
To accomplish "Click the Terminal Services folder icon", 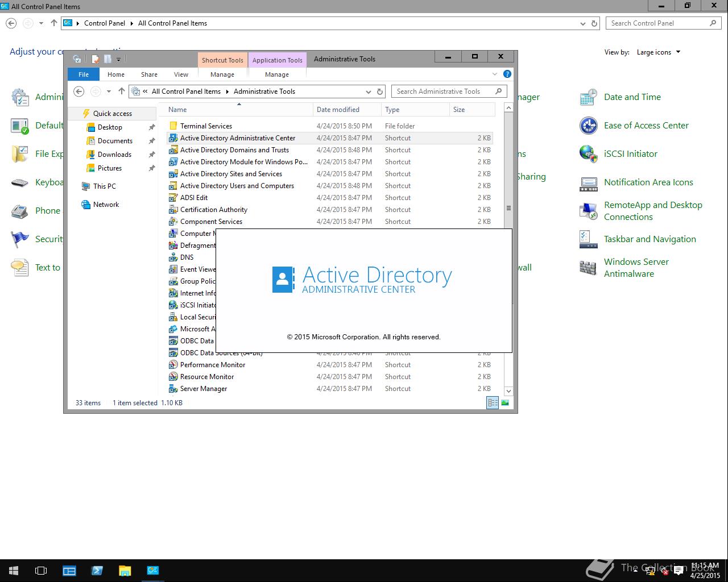I will pyautogui.click(x=173, y=126).
